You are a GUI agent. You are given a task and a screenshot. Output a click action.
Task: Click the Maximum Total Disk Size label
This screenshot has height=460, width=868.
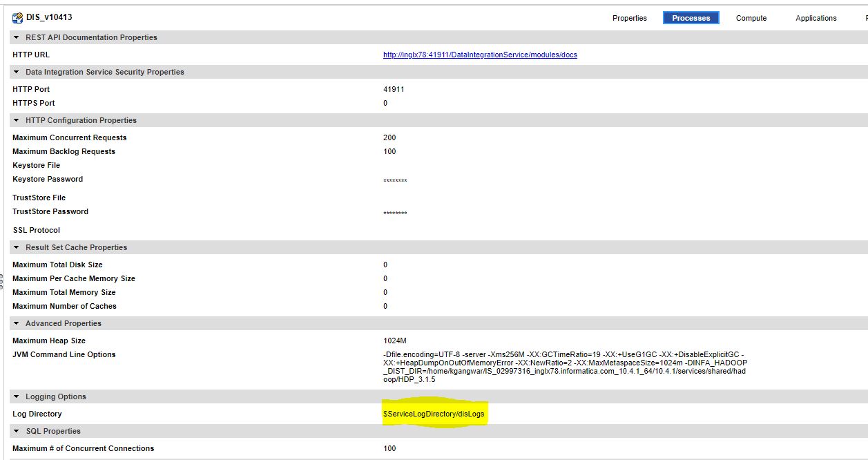tap(57, 265)
